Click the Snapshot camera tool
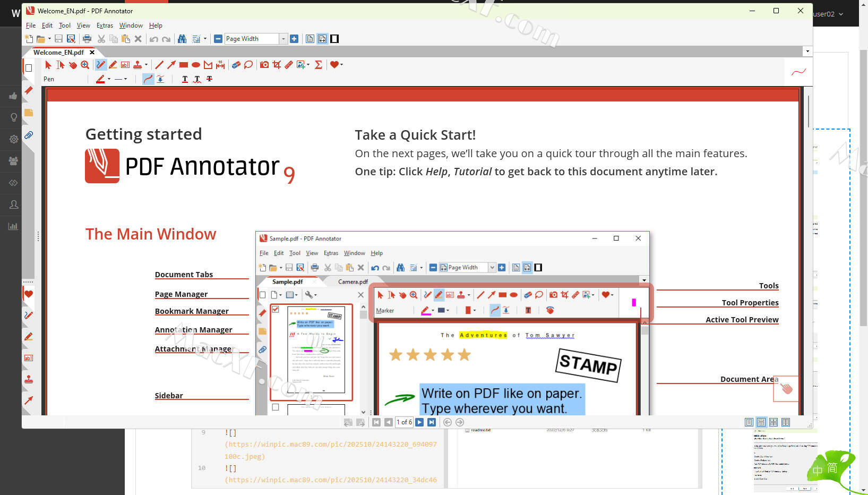The height and width of the screenshot is (495, 868). pyautogui.click(x=264, y=65)
